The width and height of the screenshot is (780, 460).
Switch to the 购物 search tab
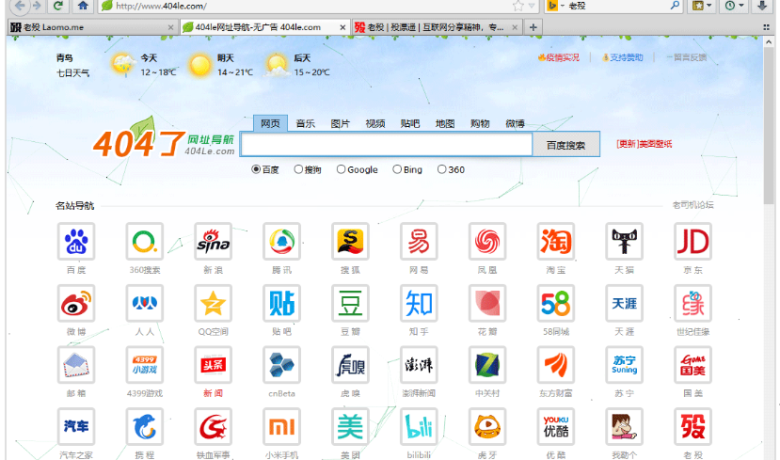480,123
